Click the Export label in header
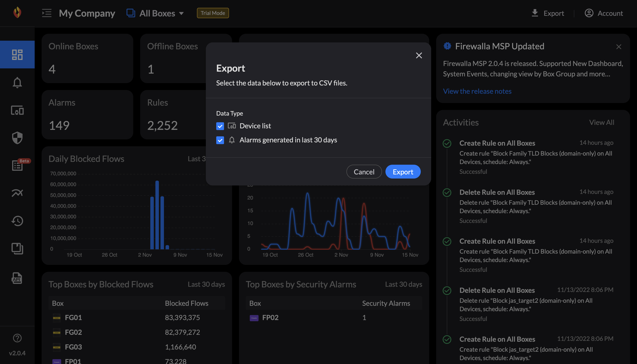This screenshot has width=637, height=364. (554, 13)
